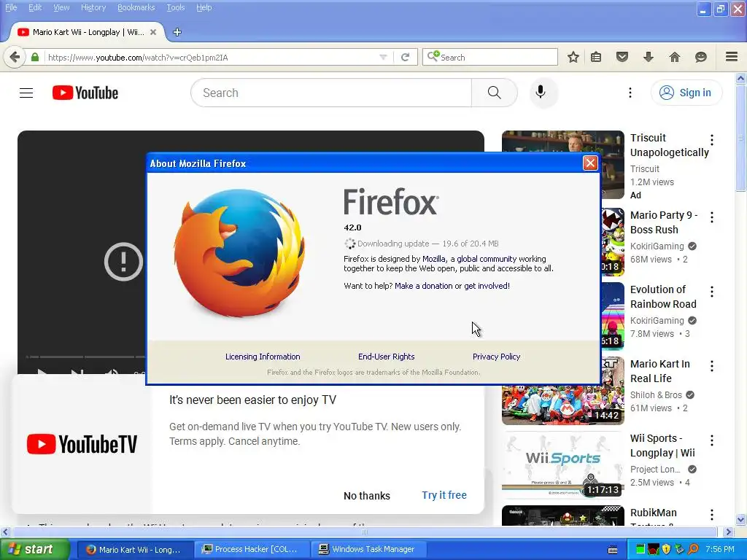This screenshot has height=560, width=747.
Task: Show bookmarks list icon in toolbar
Action: pyautogui.click(x=596, y=57)
